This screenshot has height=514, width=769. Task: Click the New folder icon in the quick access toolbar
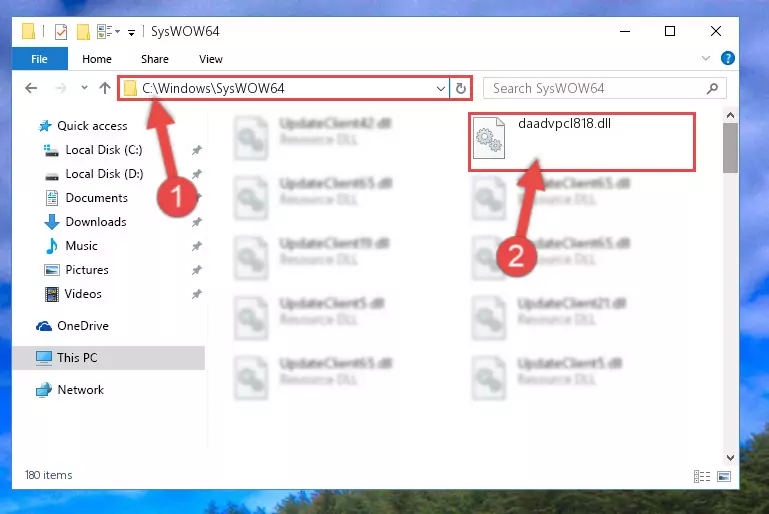[83, 32]
